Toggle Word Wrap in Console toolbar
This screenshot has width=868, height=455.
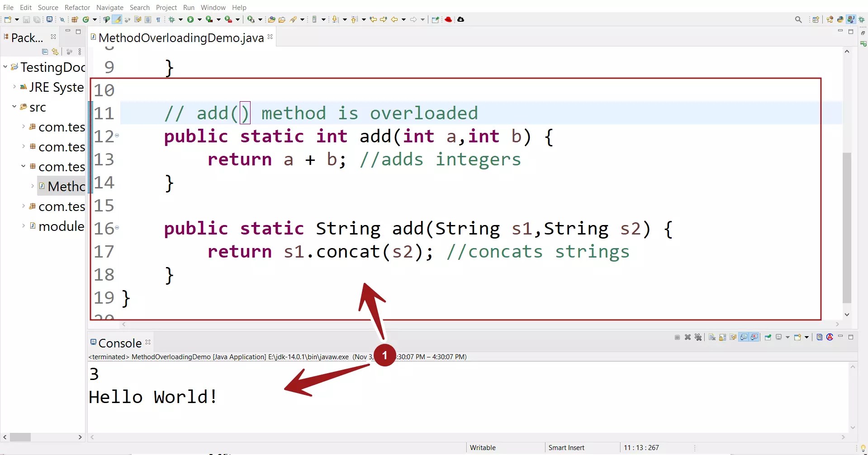click(x=733, y=337)
